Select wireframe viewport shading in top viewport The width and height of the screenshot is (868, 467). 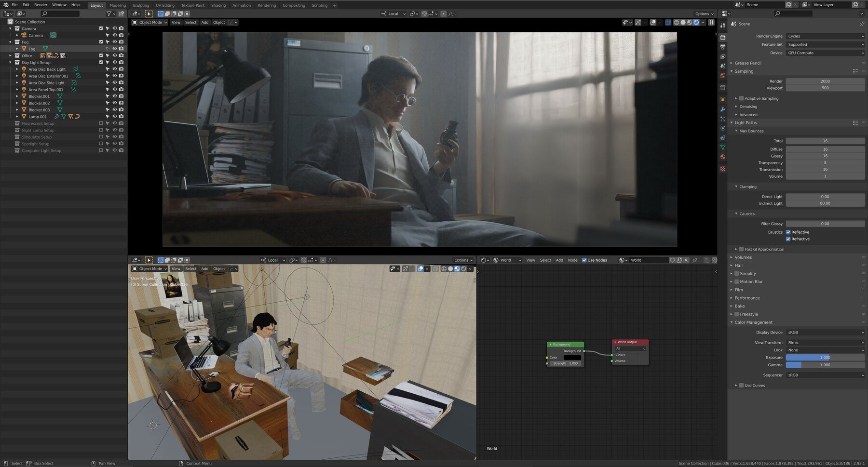click(676, 22)
